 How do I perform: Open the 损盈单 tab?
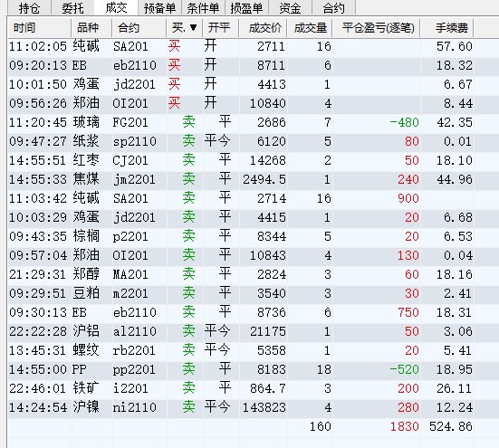[246, 7]
